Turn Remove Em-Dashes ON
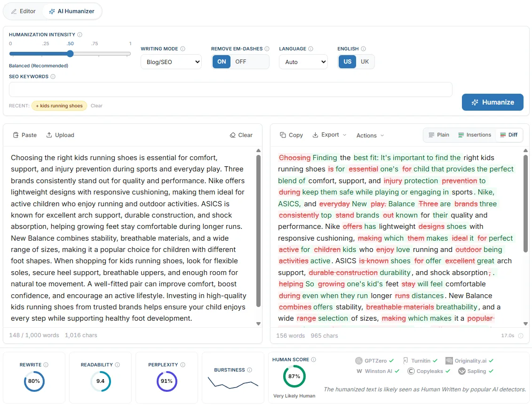This screenshot has height=405, width=532. click(222, 62)
